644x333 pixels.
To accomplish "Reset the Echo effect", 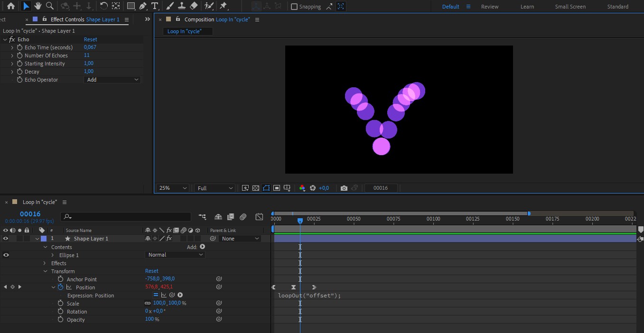I will pyautogui.click(x=90, y=39).
